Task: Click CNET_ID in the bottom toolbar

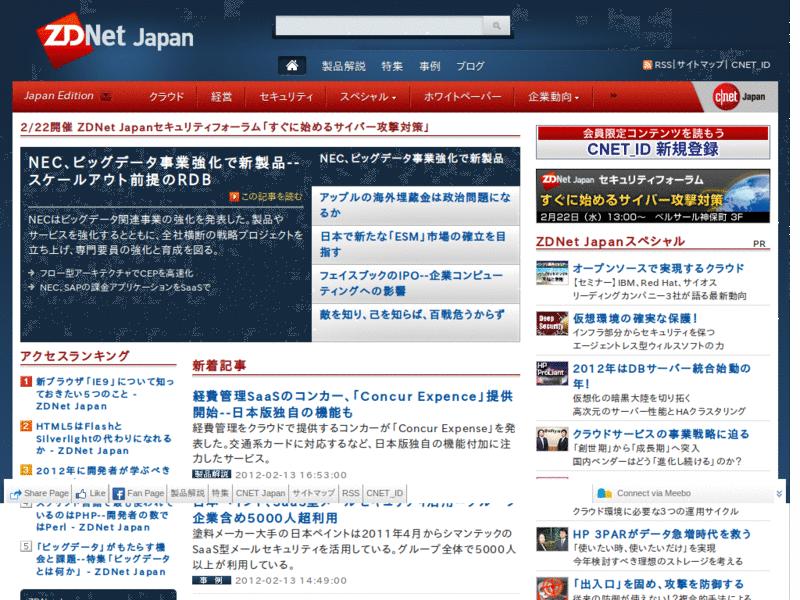Action: point(385,493)
